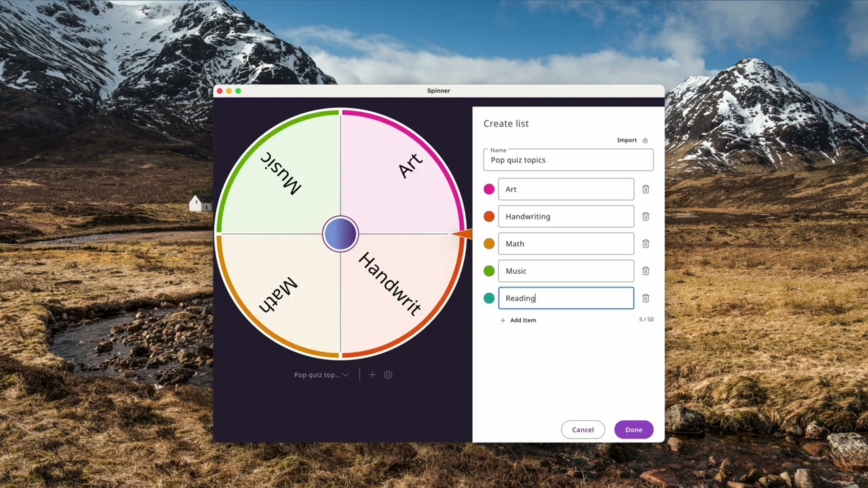Change the Reading item color swatch

[x=489, y=298]
